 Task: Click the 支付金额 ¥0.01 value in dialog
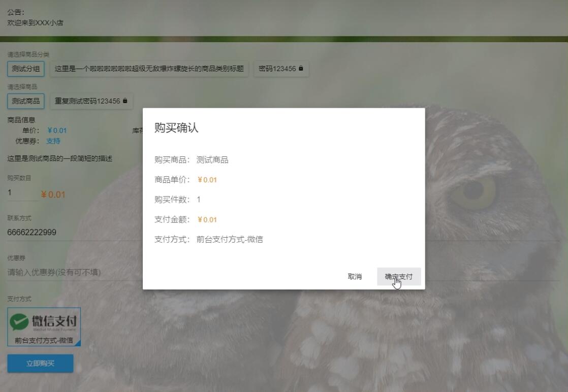point(207,220)
